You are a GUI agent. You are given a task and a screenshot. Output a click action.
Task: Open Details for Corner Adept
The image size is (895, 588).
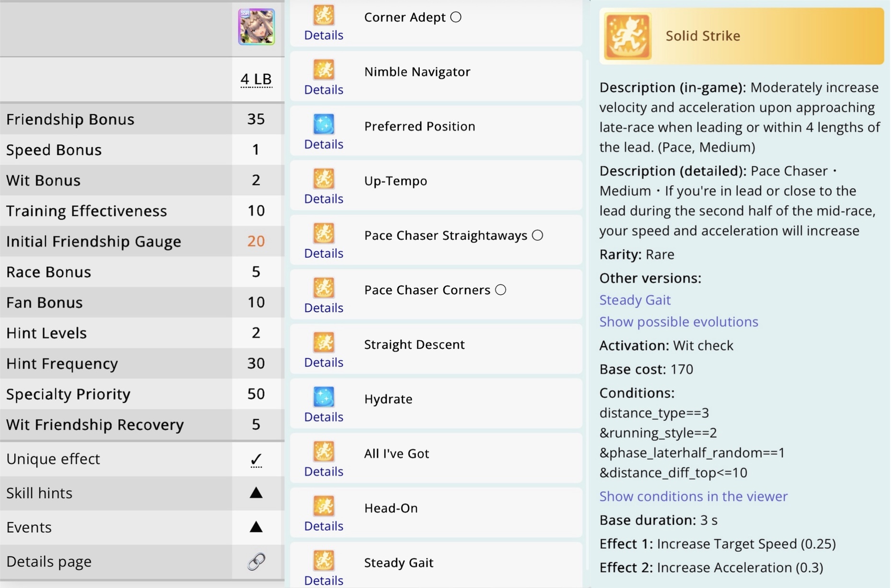pyautogui.click(x=324, y=35)
